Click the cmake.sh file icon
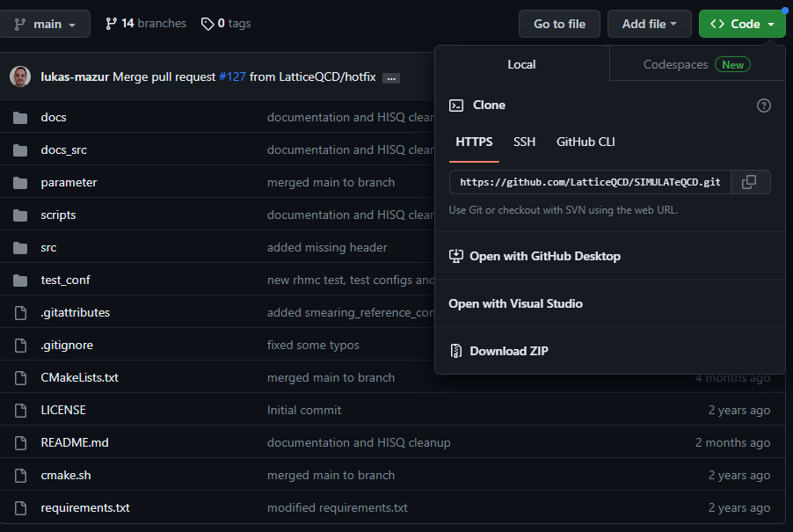 (21, 476)
